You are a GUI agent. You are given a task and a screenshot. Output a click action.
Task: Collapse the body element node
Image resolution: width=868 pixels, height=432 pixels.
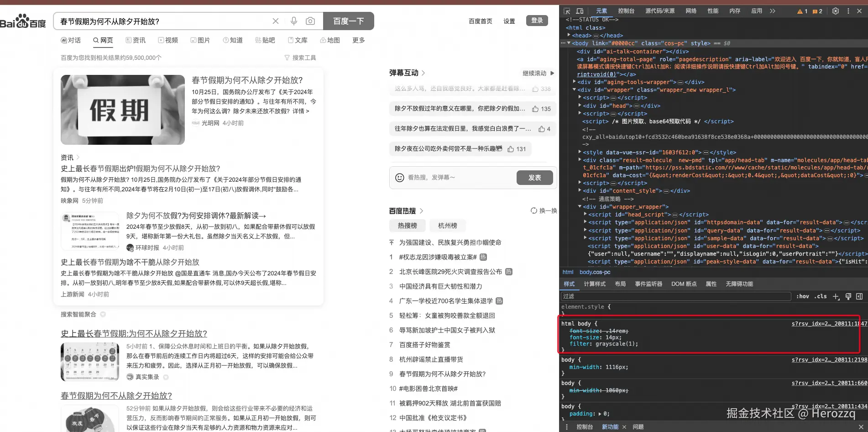569,43
